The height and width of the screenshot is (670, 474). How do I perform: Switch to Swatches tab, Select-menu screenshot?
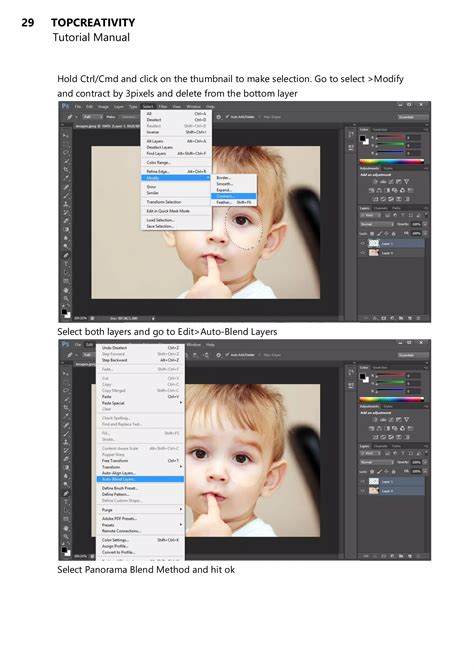click(x=380, y=129)
